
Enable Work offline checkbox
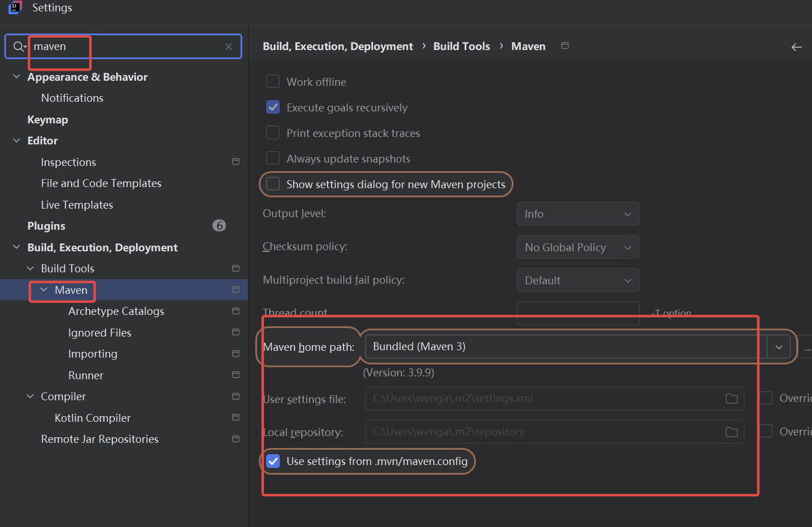coord(273,82)
